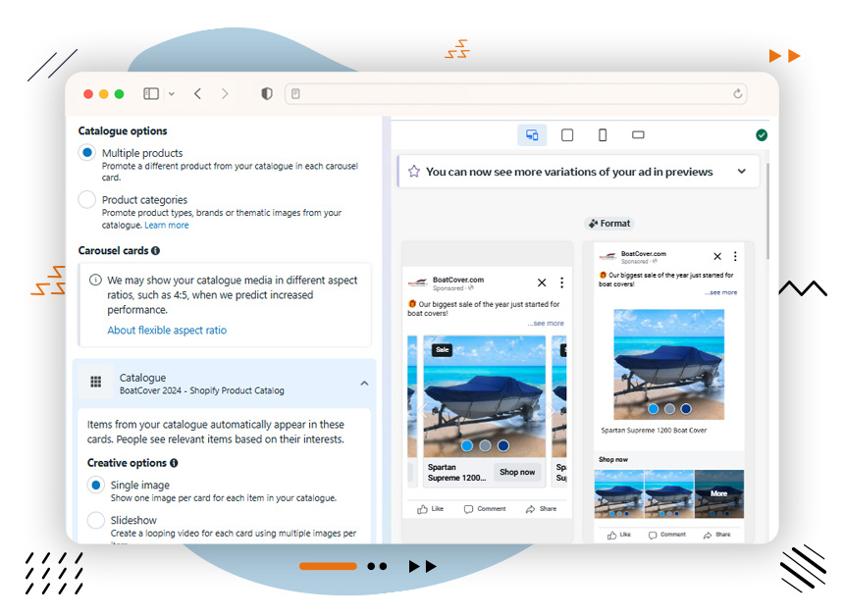This screenshot has width=844, height=616.
Task: Choose the Product categories radio option
Action: pyautogui.click(x=87, y=200)
